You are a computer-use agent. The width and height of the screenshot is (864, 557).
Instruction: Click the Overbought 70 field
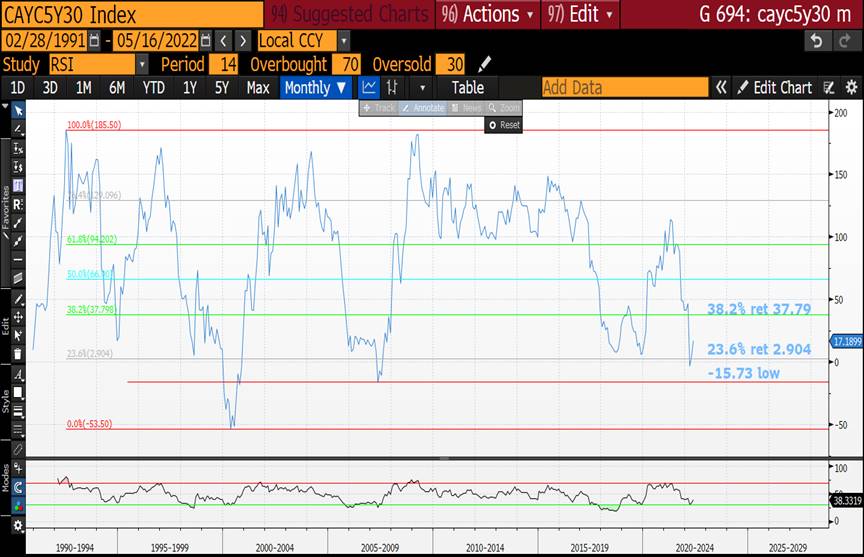pos(346,64)
